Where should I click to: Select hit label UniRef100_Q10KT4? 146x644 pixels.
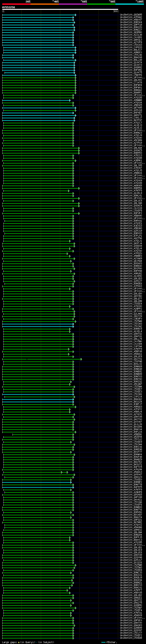(131, 63)
